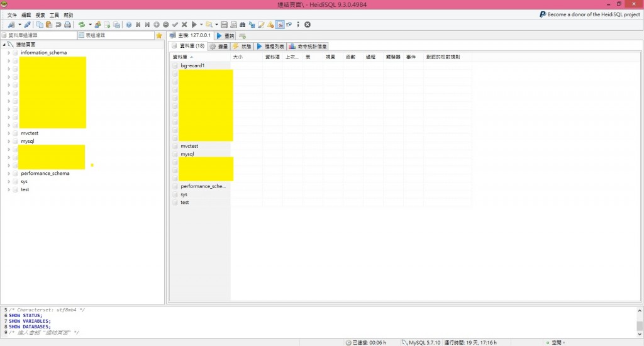644x346 pixels.
Task: Switch to the 查詢 query tab
Action: coord(226,36)
